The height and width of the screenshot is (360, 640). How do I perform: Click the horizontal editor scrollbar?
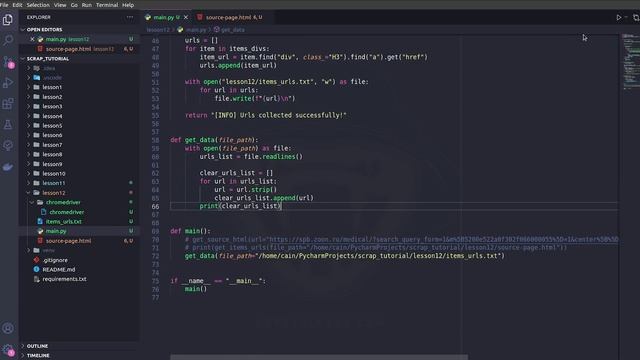[x=319, y=357]
